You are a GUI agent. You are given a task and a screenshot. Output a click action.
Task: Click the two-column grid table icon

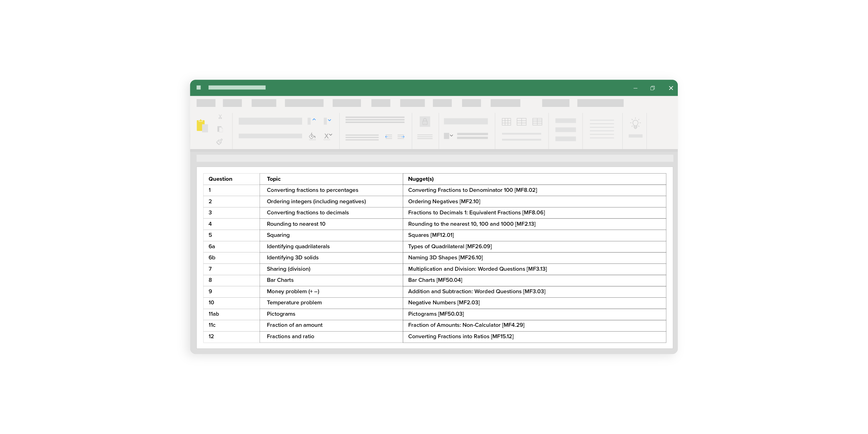[522, 122]
